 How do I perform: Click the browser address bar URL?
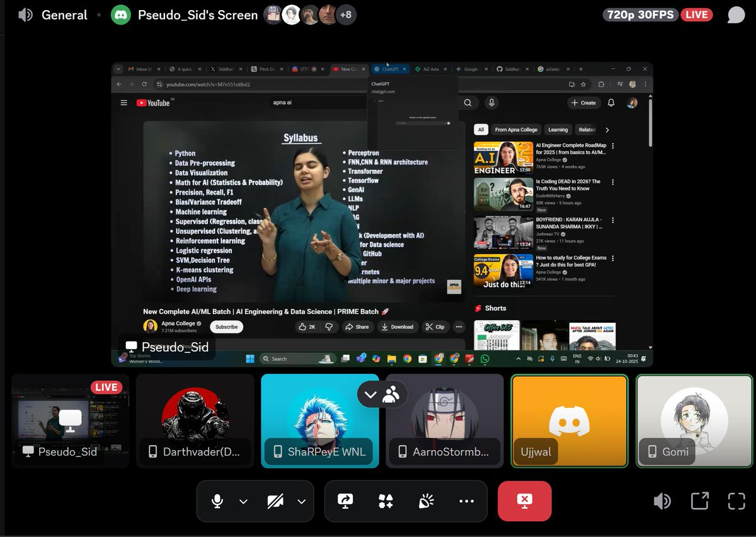[208, 84]
